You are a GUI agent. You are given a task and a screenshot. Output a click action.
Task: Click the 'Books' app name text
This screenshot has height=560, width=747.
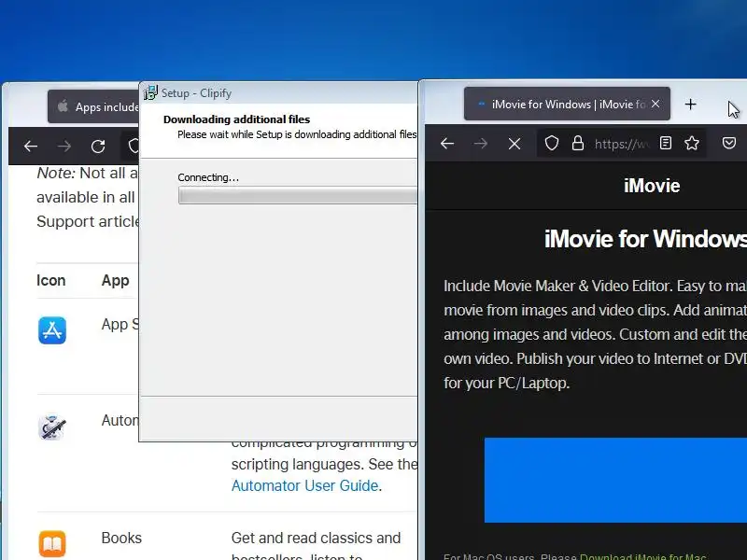(121, 539)
